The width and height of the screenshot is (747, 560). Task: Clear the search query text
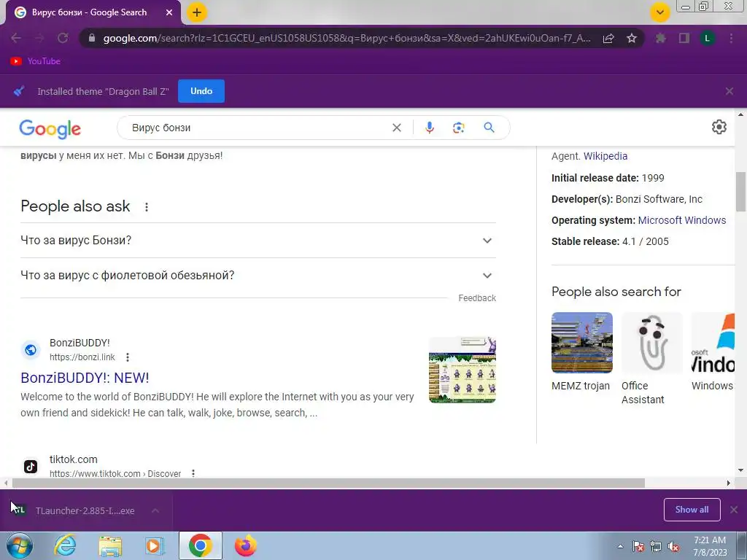coord(396,128)
